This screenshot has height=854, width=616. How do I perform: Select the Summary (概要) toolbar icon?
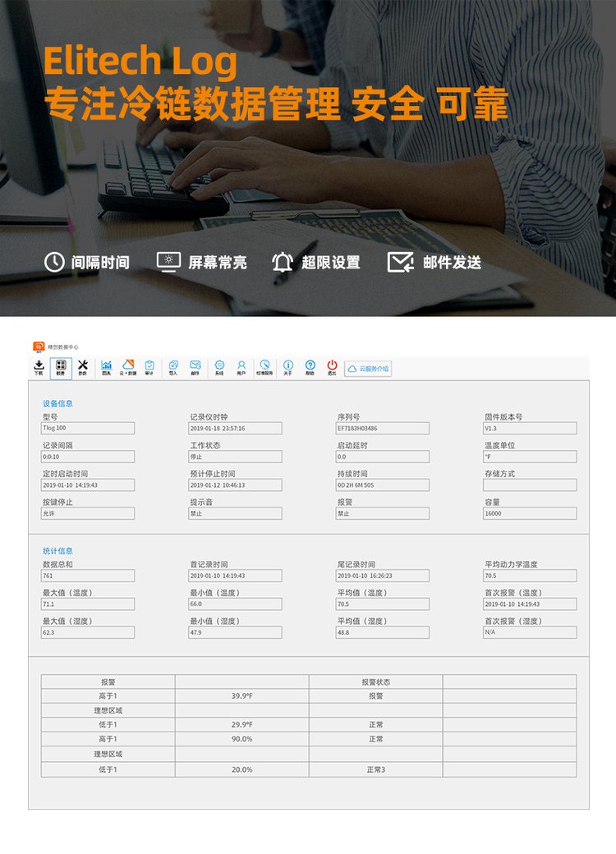(x=61, y=368)
